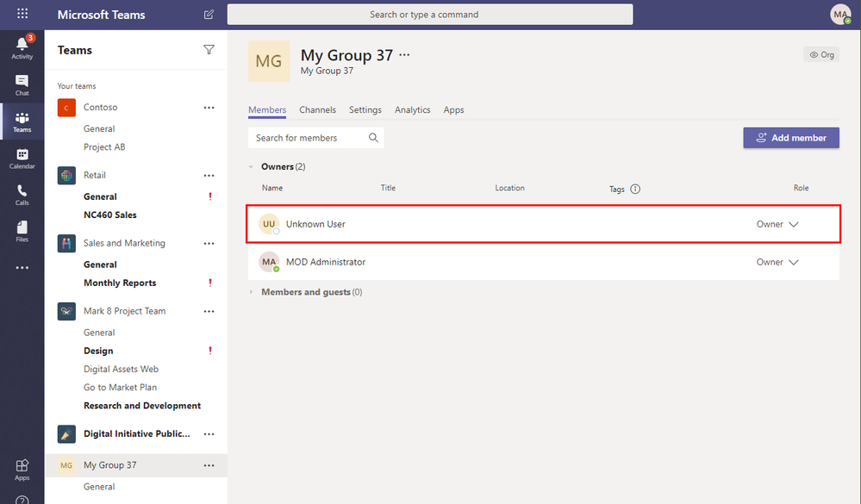Click the large MG team picture

[x=269, y=61]
